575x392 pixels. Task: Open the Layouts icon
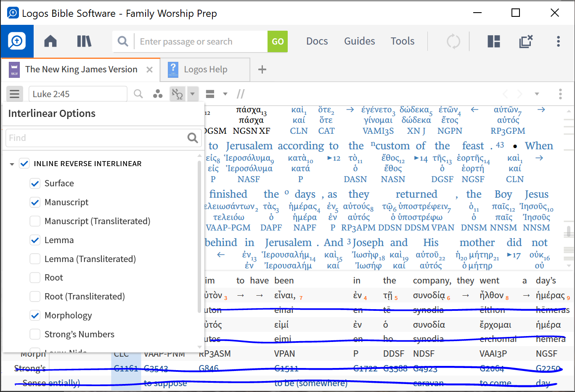494,41
